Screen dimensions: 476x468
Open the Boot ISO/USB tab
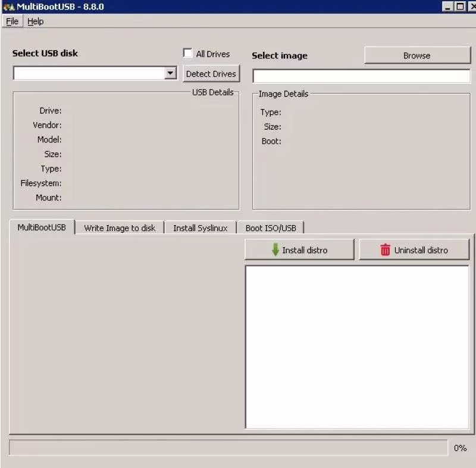pos(271,228)
